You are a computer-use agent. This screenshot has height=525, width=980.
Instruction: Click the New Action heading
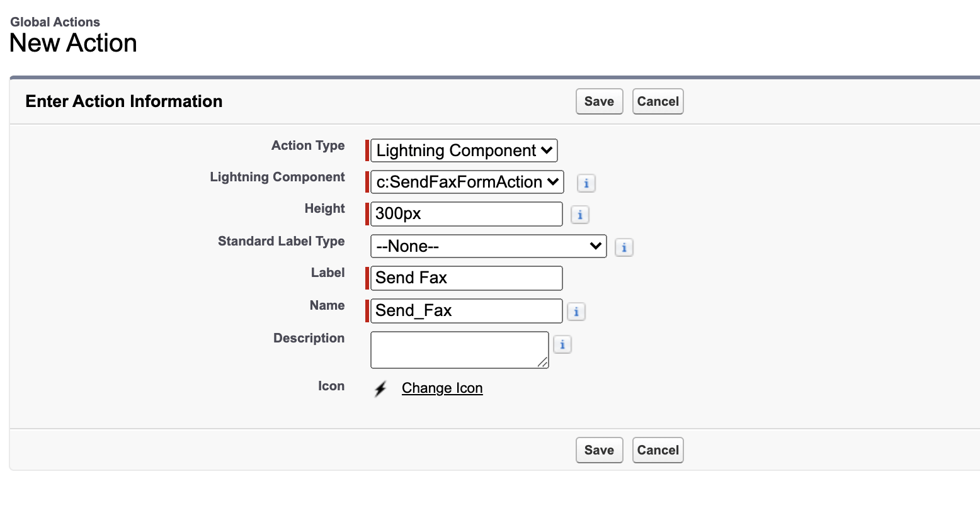click(72, 43)
